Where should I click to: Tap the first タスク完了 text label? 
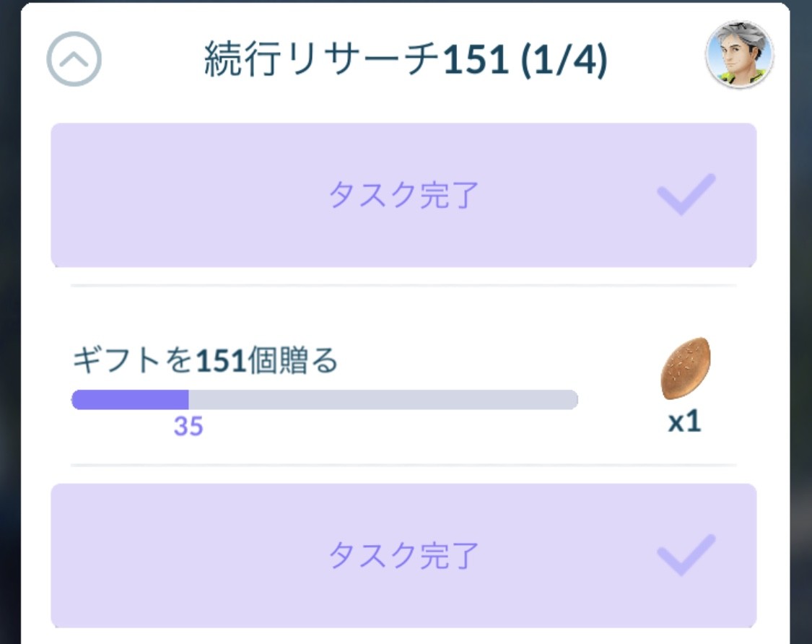[x=403, y=195]
